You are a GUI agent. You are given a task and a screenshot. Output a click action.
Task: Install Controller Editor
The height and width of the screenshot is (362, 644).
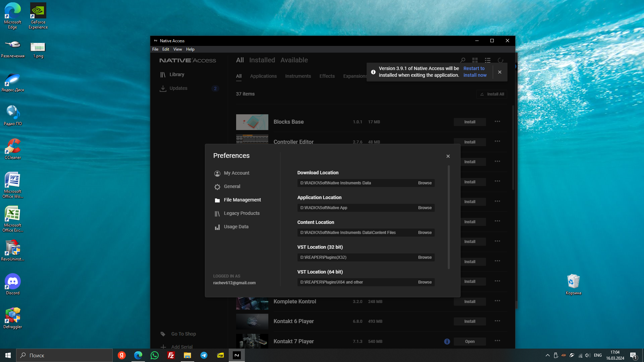(x=470, y=142)
